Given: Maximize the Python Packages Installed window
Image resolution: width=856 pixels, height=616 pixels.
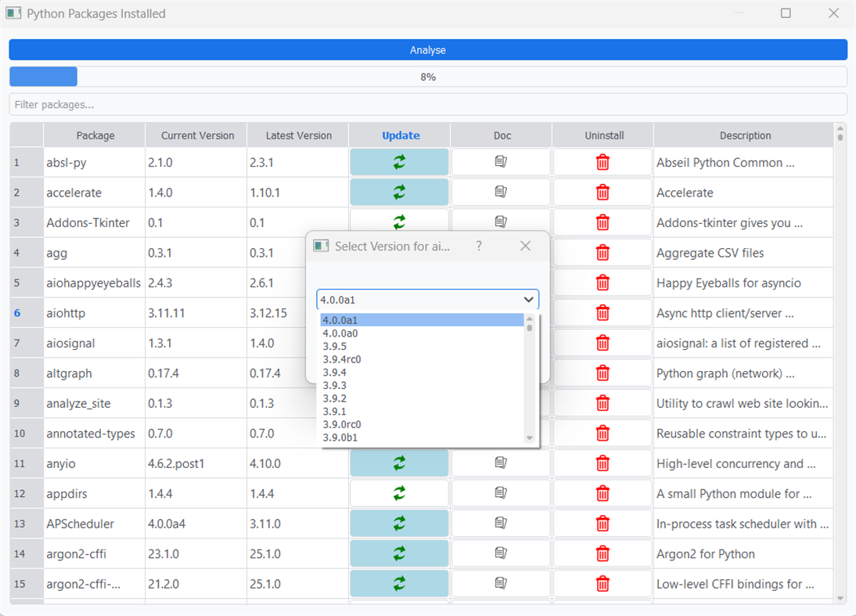Looking at the screenshot, I should [x=786, y=13].
